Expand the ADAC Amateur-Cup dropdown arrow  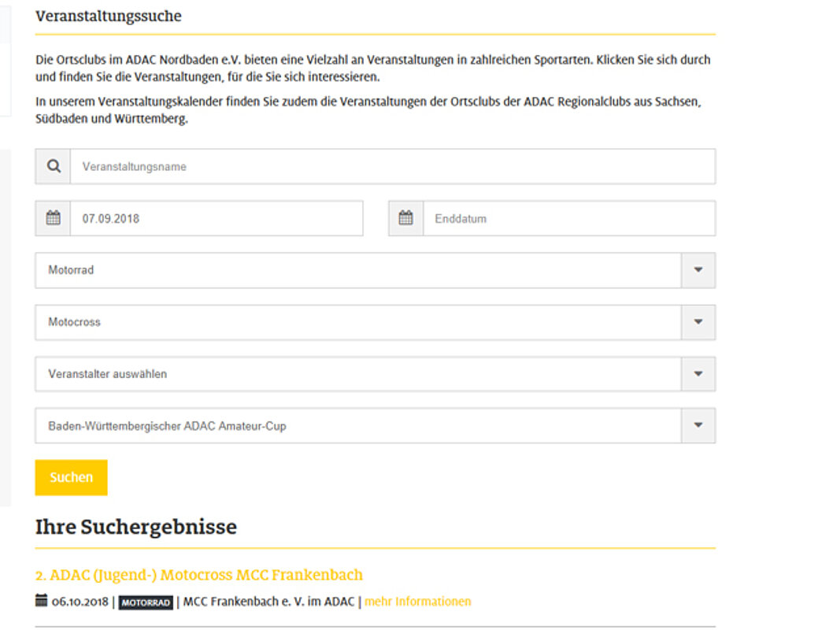(698, 426)
